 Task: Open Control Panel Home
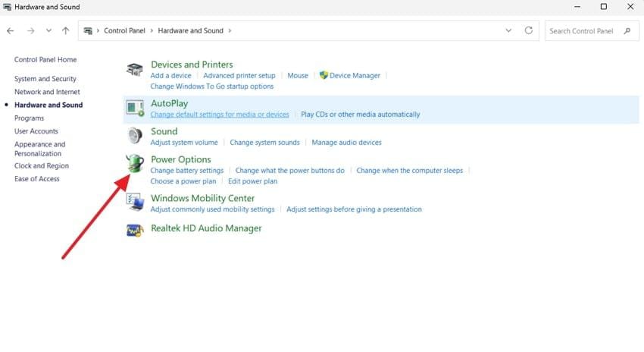coord(45,60)
